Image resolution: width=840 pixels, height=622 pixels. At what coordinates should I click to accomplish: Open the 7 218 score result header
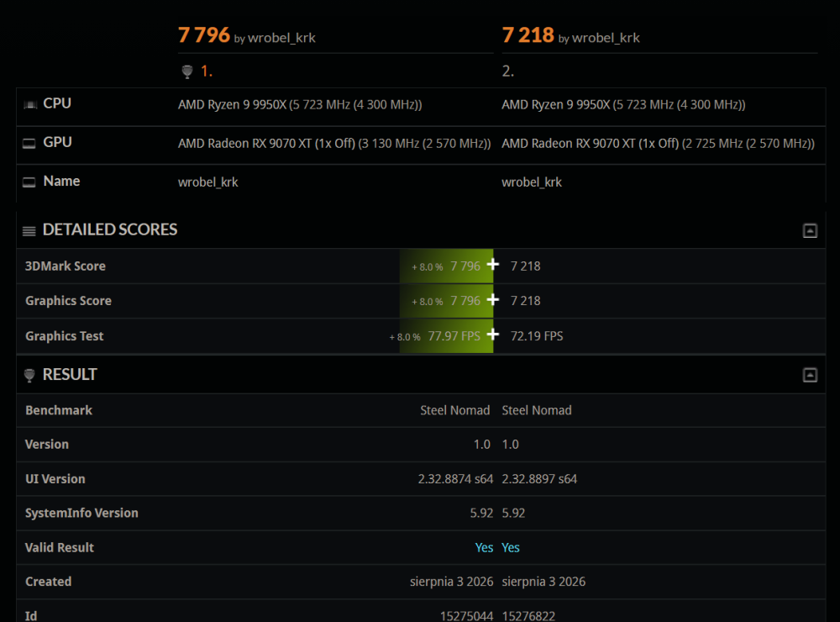[528, 35]
